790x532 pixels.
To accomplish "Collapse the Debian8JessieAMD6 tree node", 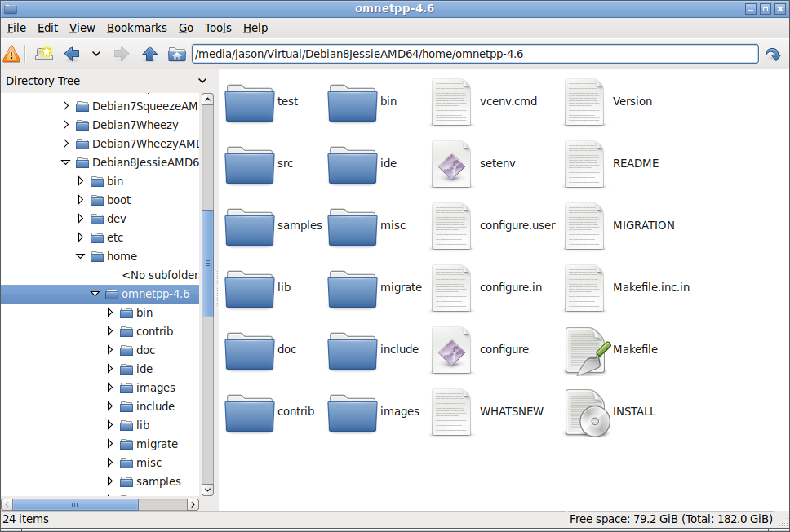I will tap(65, 162).
